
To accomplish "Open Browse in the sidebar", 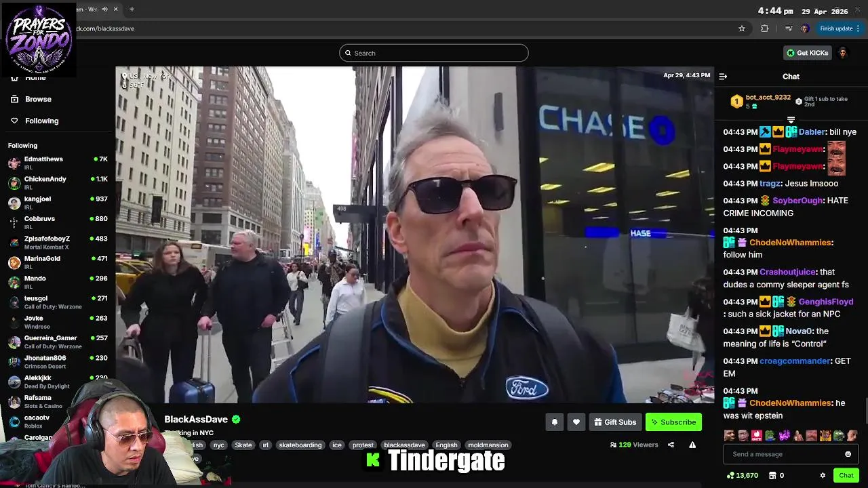I will click(x=38, y=99).
